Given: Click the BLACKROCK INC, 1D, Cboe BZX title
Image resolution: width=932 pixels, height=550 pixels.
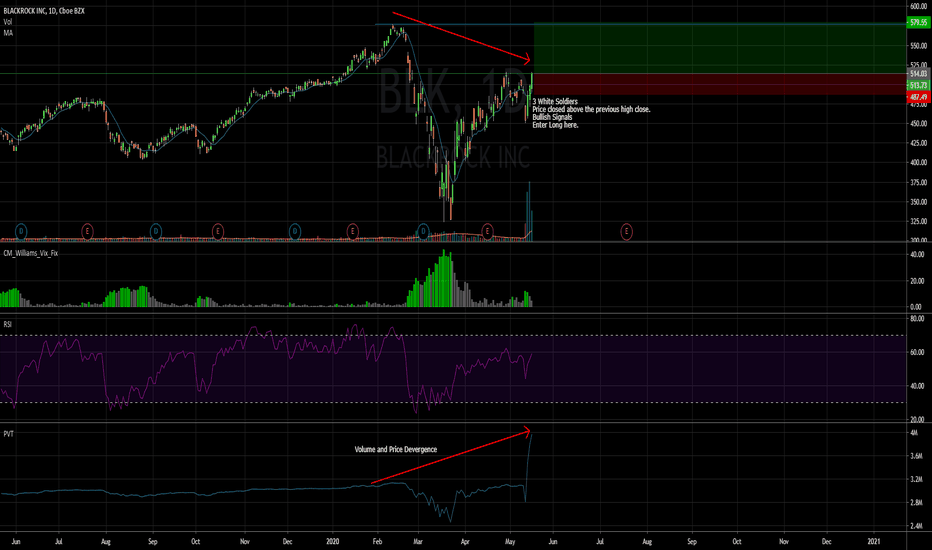Looking at the screenshot, I should click(44, 11).
